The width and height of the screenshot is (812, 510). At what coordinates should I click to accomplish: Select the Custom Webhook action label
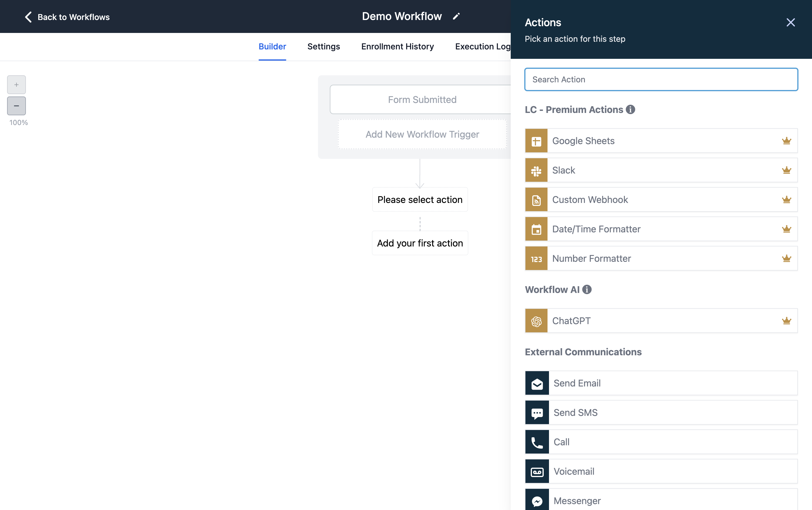(590, 199)
